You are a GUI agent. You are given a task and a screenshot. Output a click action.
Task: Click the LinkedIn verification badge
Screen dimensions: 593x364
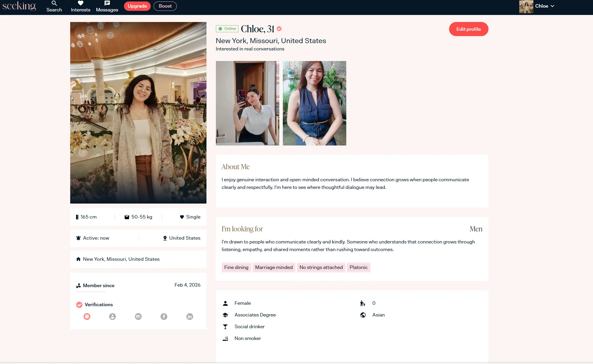(x=190, y=316)
